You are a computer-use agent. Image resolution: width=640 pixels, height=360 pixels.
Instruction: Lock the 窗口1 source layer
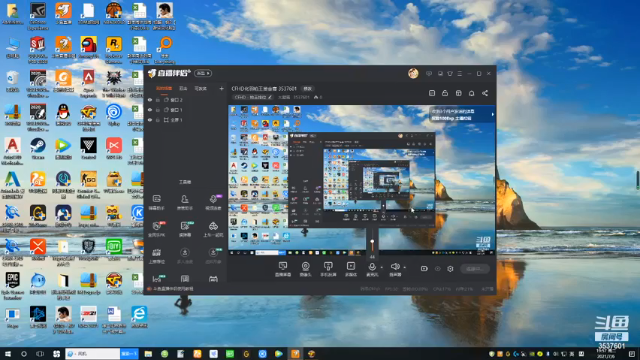tap(158, 110)
